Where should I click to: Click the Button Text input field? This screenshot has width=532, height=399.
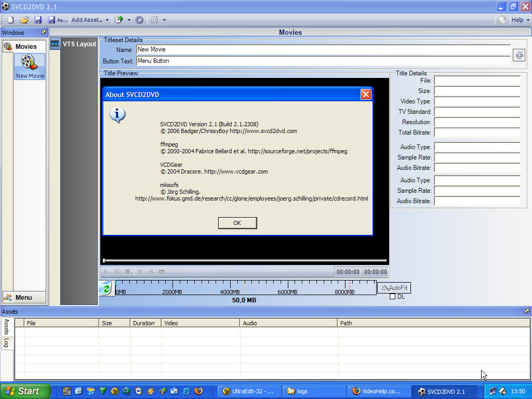(x=323, y=61)
